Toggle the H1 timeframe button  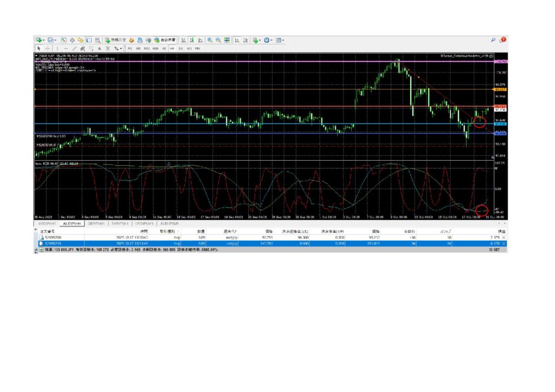164,48
